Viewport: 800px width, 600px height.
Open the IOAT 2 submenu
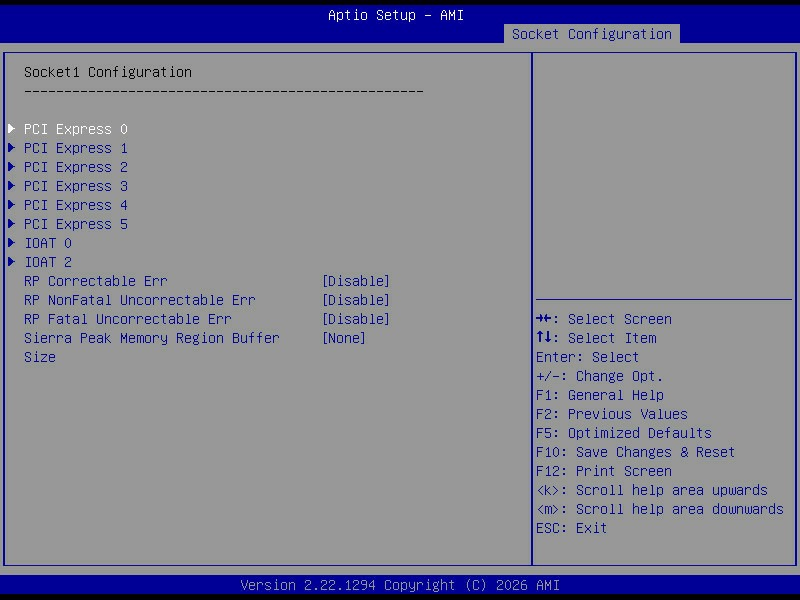point(48,262)
